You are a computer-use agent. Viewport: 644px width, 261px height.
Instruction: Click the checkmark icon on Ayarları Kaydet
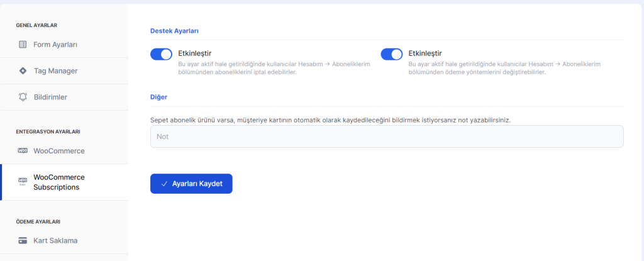point(164,184)
